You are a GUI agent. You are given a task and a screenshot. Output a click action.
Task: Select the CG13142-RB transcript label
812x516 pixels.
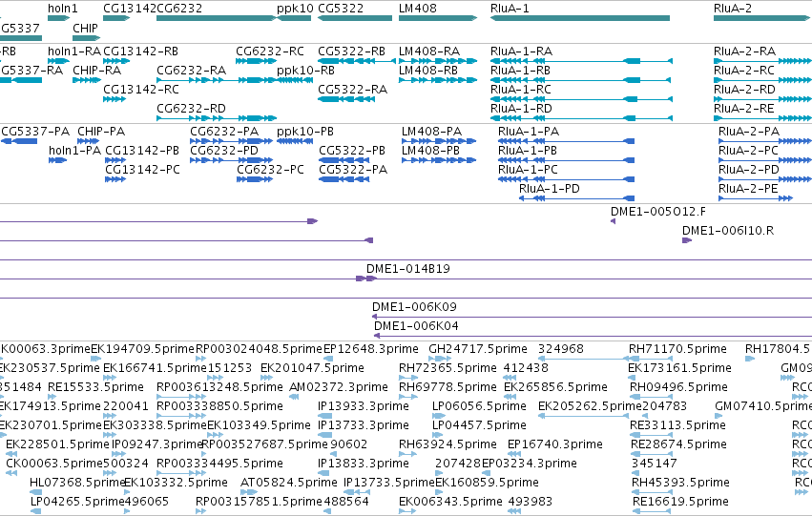point(141,52)
